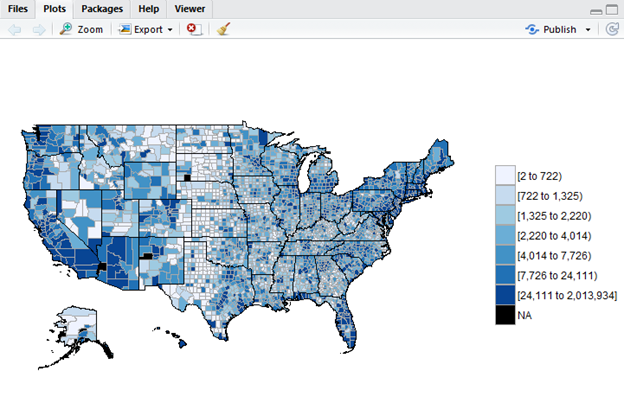Open the Help tab

[149, 9]
